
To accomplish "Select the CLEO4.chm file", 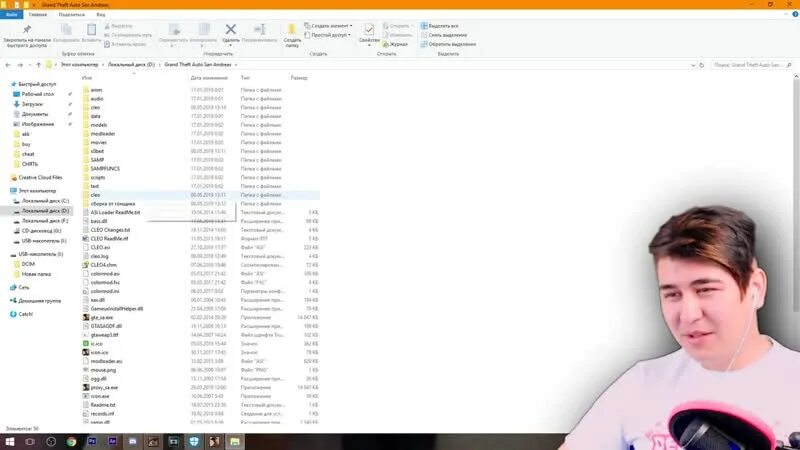I will (104, 265).
